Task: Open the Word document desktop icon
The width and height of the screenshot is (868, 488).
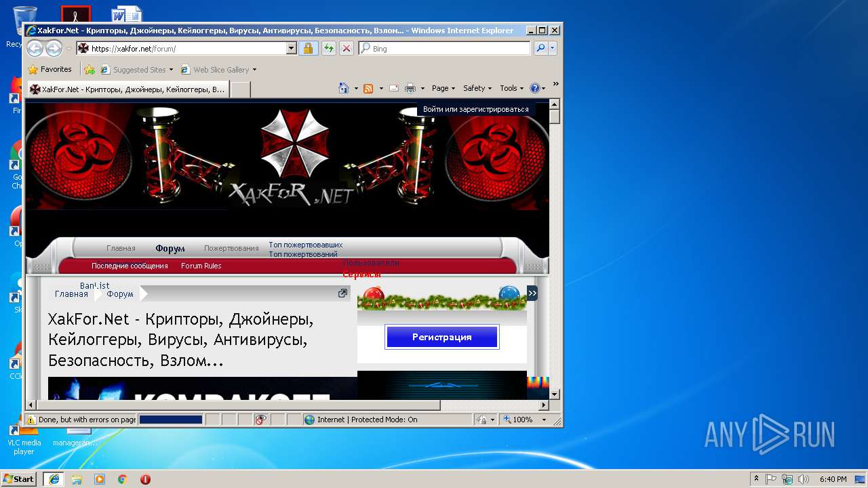Action: coord(126,14)
